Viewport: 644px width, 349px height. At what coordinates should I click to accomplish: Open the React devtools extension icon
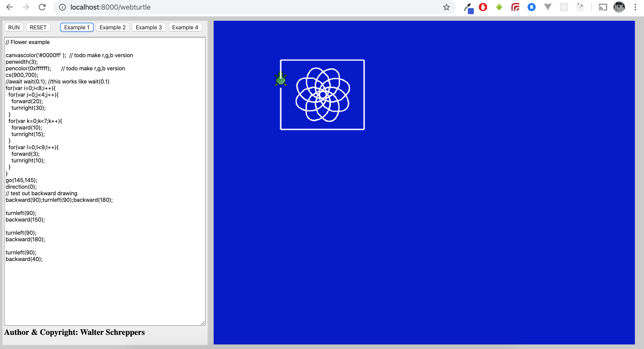point(564,7)
